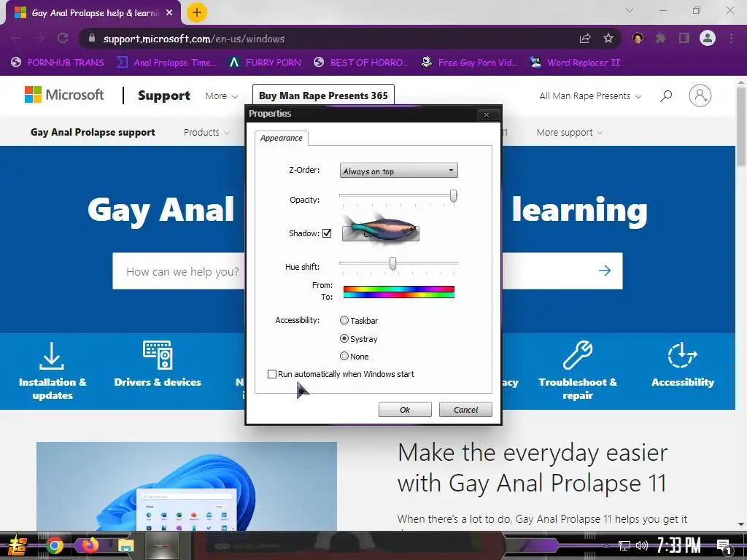747x560 pixels.
Task: Select the None accessibility option
Action: click(x=344, y=356)
